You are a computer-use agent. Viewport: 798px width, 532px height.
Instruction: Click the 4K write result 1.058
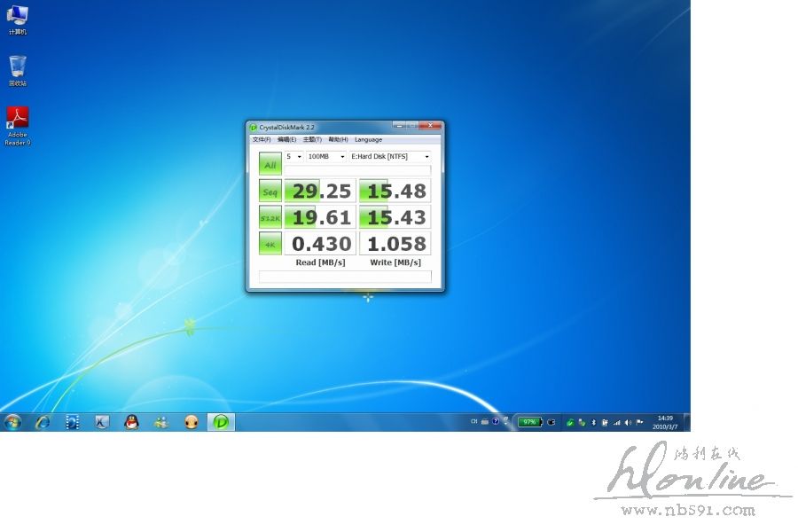coord(395,243)
